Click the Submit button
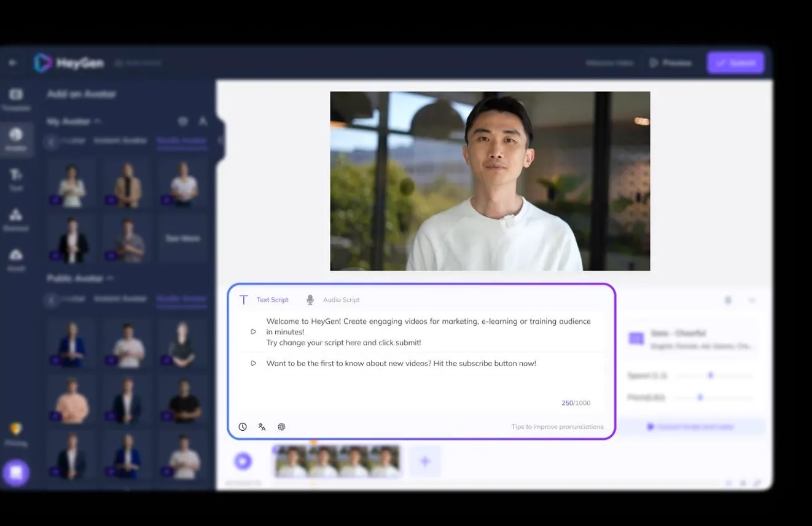Viewport: 812px width, 526px height. coord(735,63)
